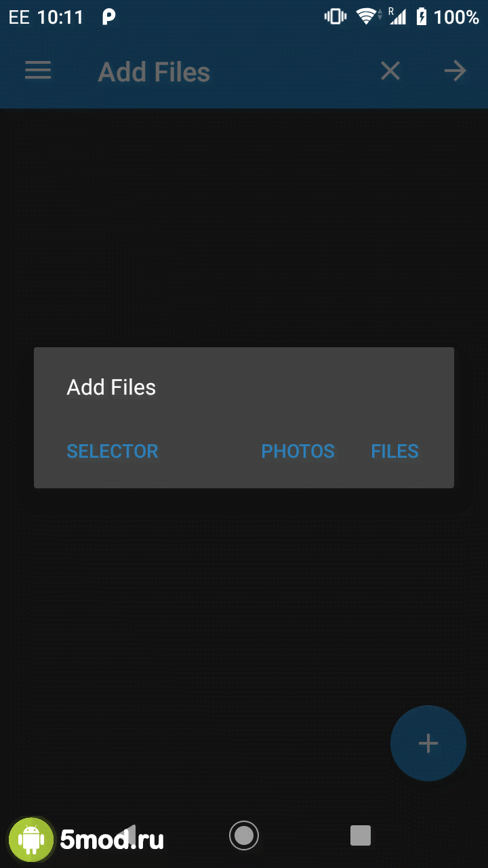
Task: Choose FILES in the Add Files dialog
Action: 395,451
